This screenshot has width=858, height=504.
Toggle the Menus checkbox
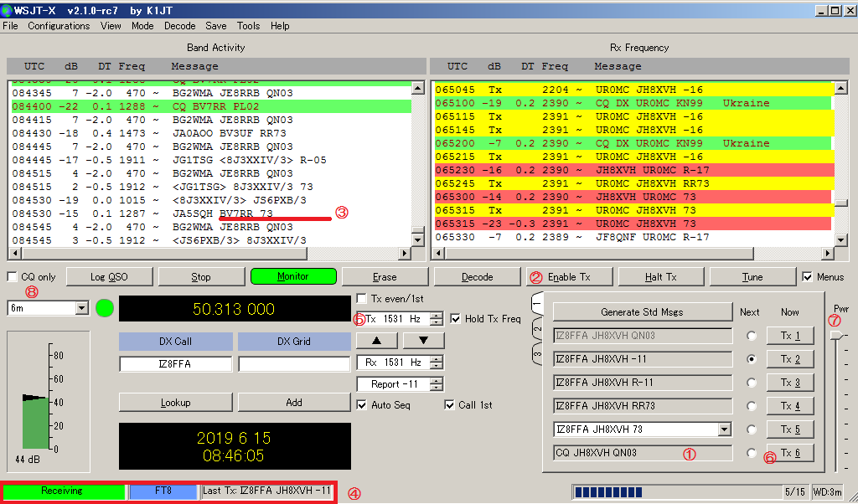click(x=807, y=277)
